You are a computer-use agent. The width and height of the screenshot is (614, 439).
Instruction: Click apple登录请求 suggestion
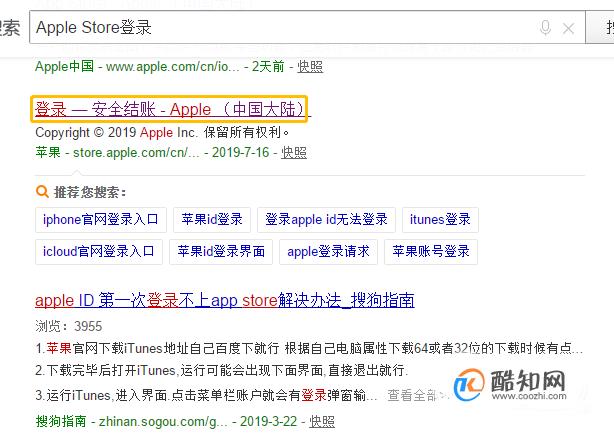pos(328,252)
